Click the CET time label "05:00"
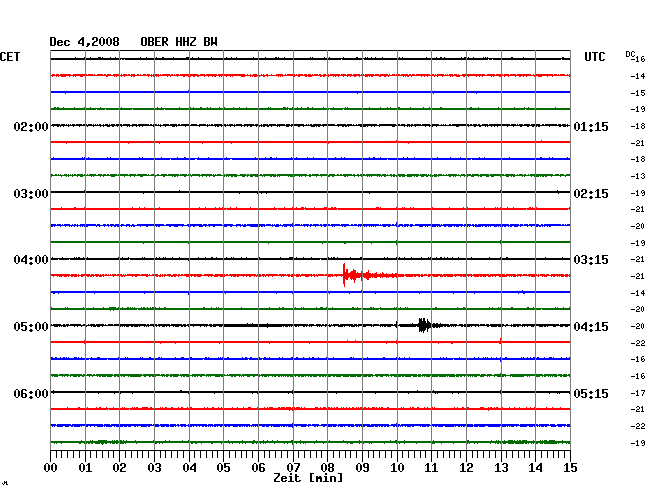Screen dimensions: 650x494 31,327
